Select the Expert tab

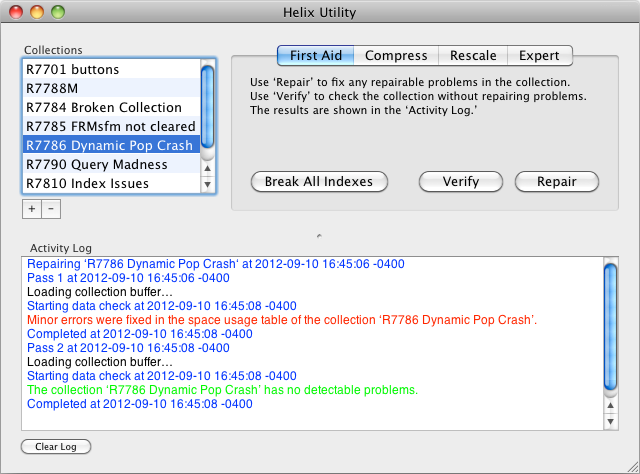click(x=539, y=56)
